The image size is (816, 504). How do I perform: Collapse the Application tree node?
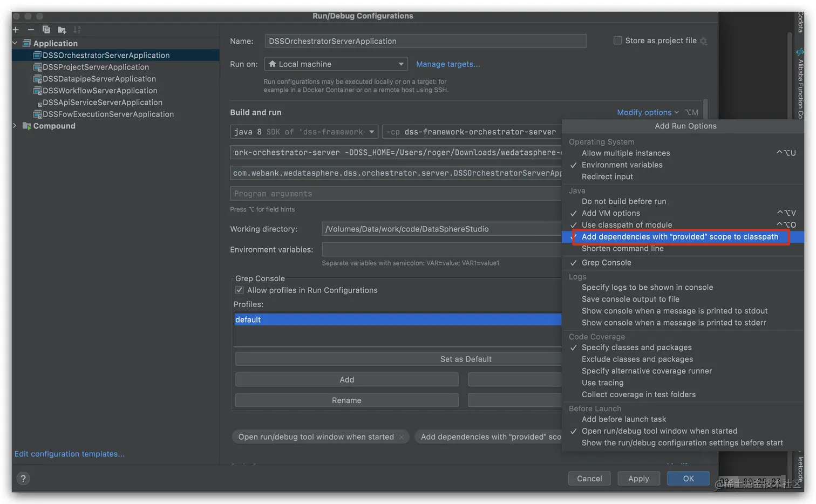[15, 43]
